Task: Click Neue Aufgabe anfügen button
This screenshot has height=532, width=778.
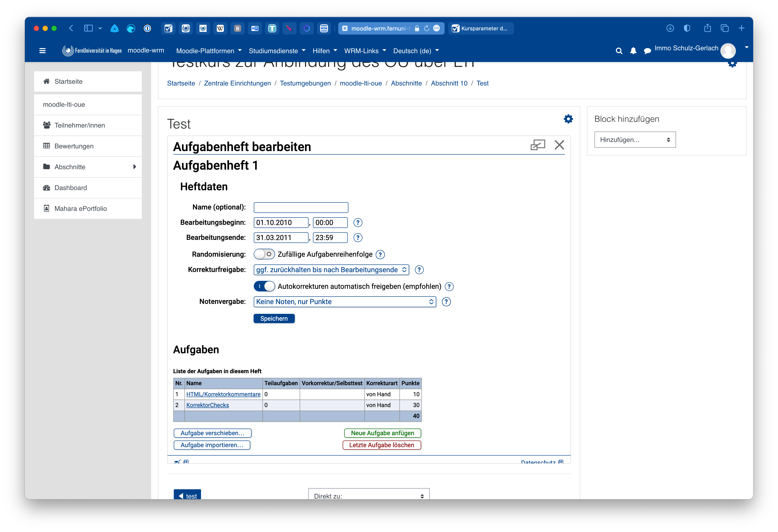Action: (x=382, y=433)
